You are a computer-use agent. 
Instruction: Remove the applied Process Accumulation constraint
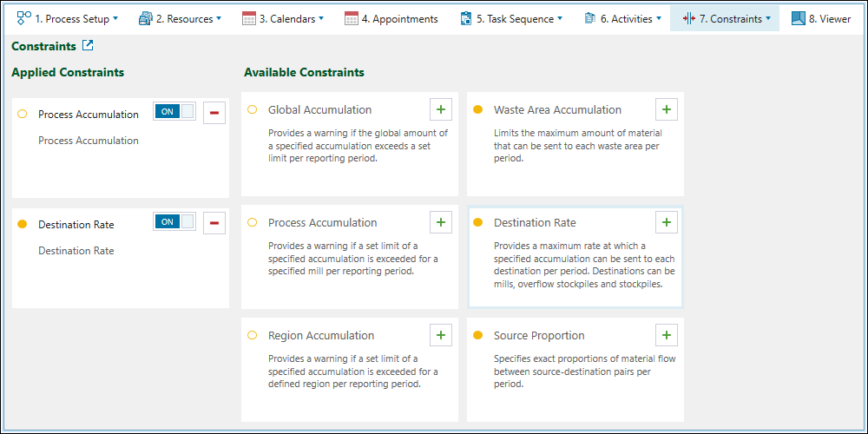pyautogui.click(x=214, y=114)
